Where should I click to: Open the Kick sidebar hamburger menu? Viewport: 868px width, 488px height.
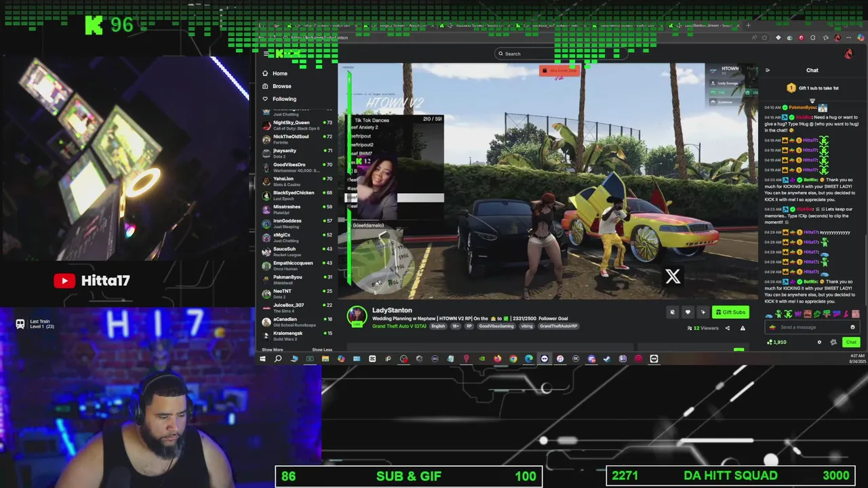pos(266,54)
